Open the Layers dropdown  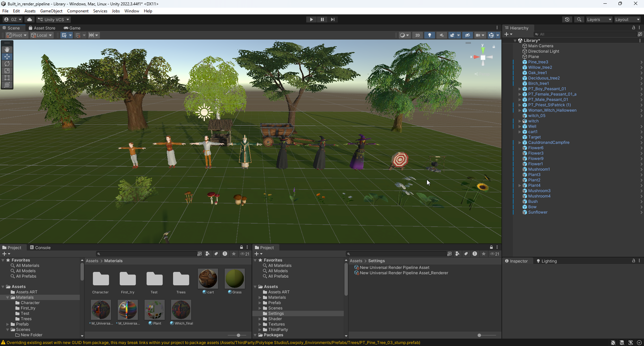(599, 19)
